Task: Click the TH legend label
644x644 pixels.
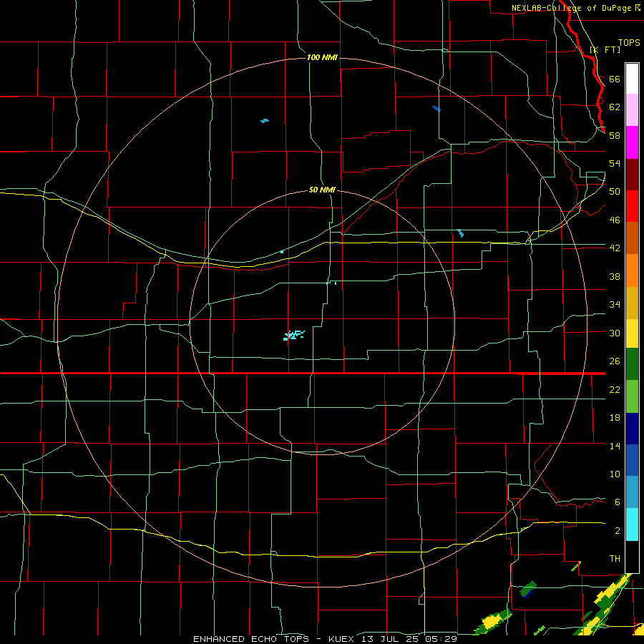Action: [615, 559]
